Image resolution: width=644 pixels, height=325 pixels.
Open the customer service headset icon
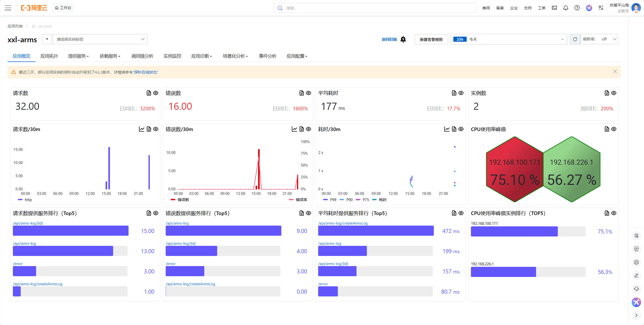[636, 289]
